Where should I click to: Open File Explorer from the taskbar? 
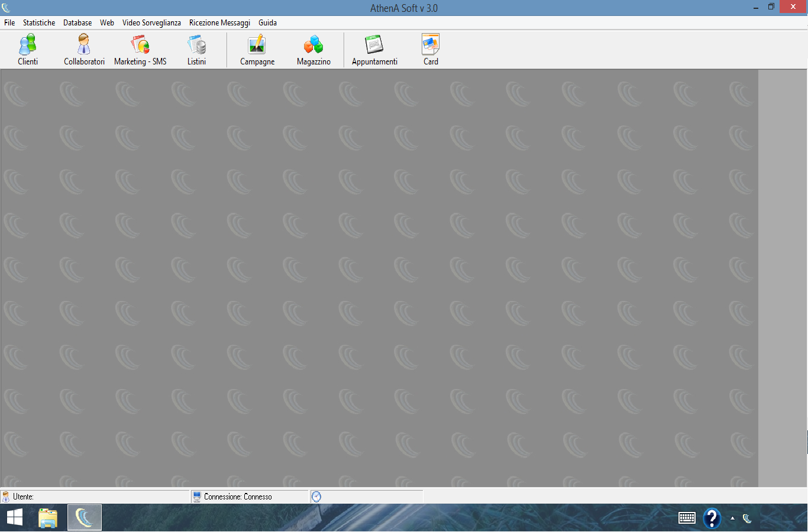pyautogui.click(x=48, y=518)
